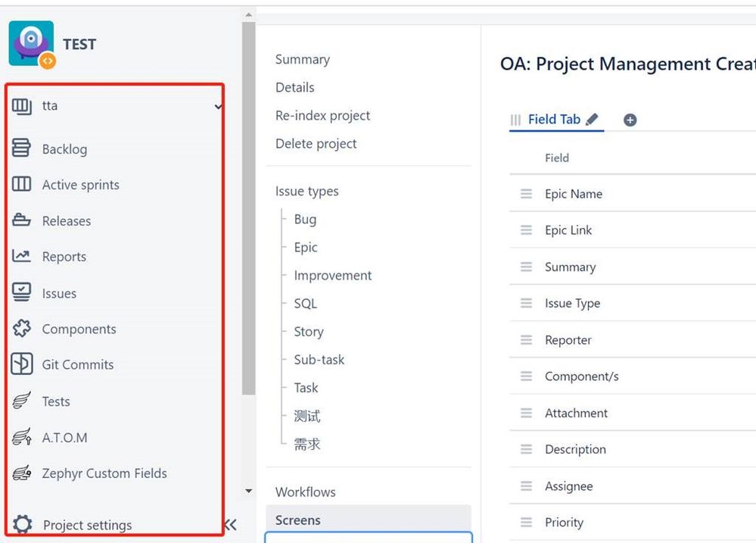Open Project settings
This screenshot has height=543, width=756.
[87, 525]
